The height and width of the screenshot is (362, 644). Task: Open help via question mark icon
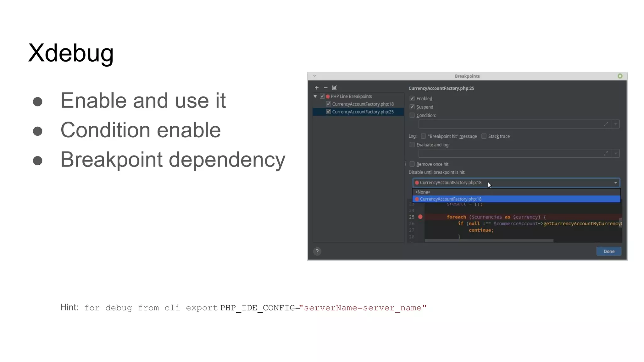coord(317,251)
